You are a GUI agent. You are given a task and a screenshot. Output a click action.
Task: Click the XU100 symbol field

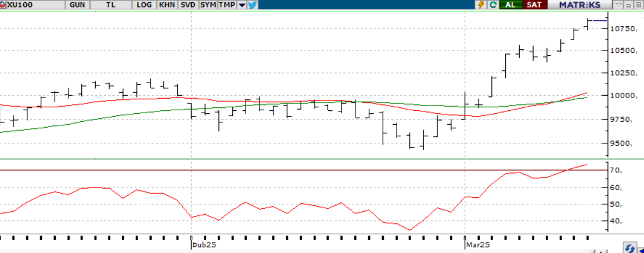click(35, 5)
